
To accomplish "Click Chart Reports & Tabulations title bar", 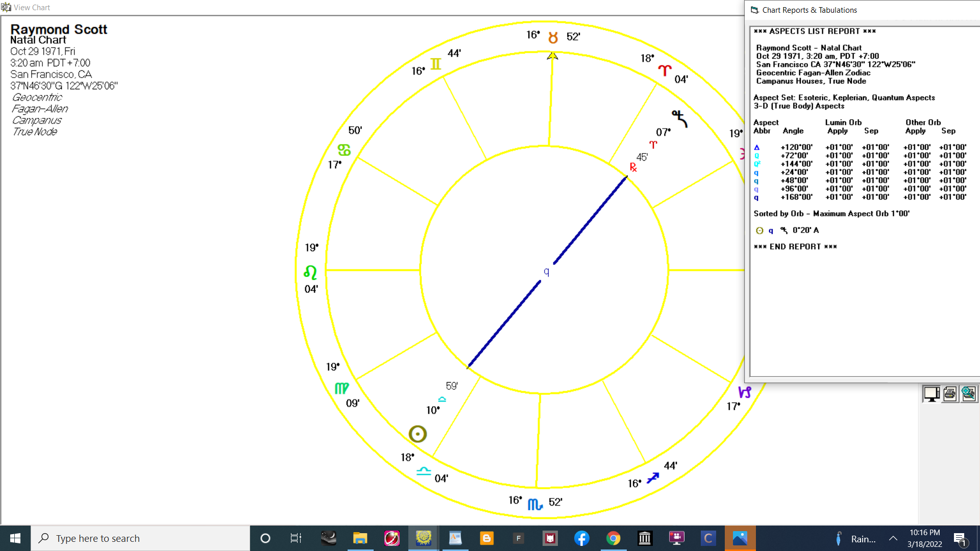I will point(809,10).
